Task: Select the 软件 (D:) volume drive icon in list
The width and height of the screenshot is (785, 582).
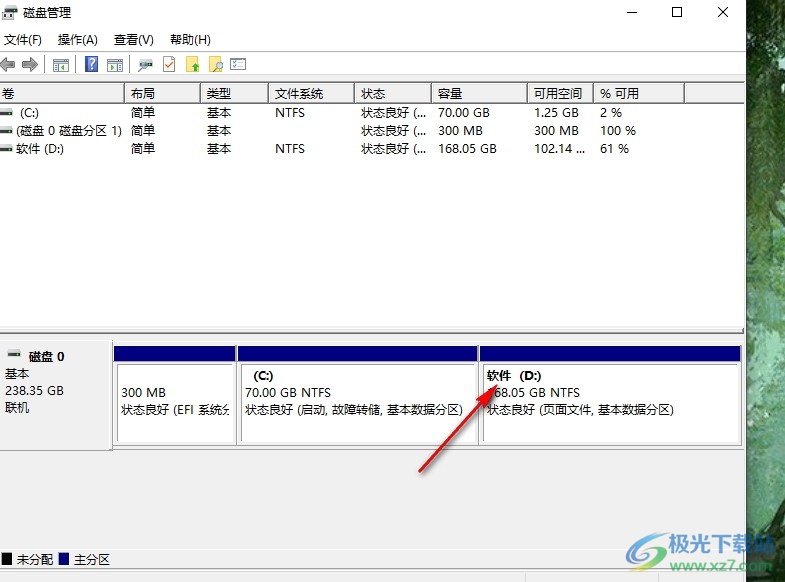Action: (7, 149)
